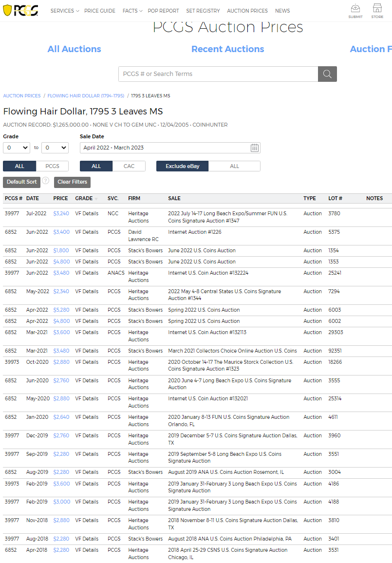This screenshot has width=392, height=563.
Task: Open the Submit icon in header
Action: tap(355, 11)
